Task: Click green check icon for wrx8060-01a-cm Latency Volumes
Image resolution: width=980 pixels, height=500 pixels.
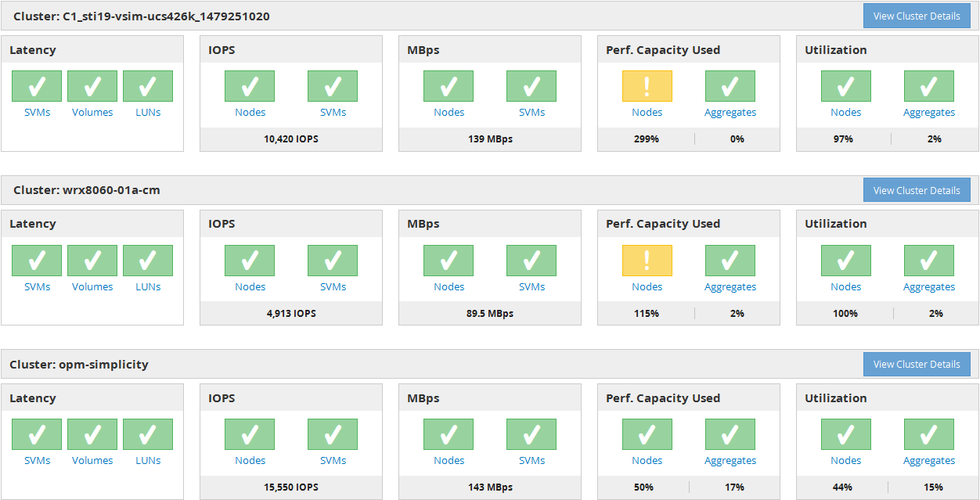Action: point(92,261)
